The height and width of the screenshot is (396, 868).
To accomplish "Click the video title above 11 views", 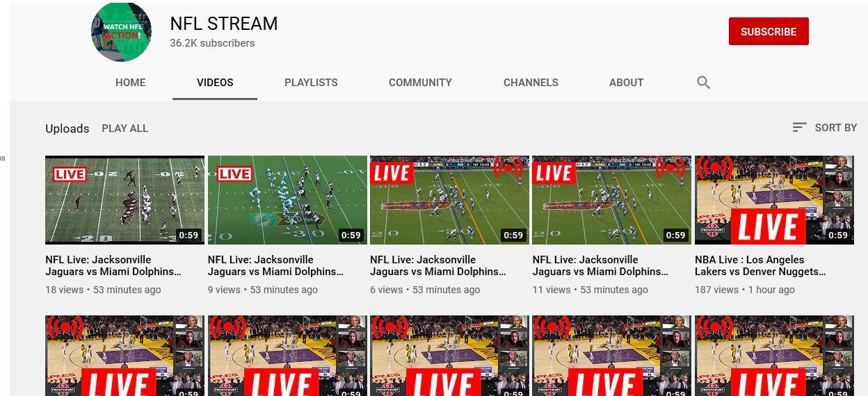I will click(x=601, y=265).
